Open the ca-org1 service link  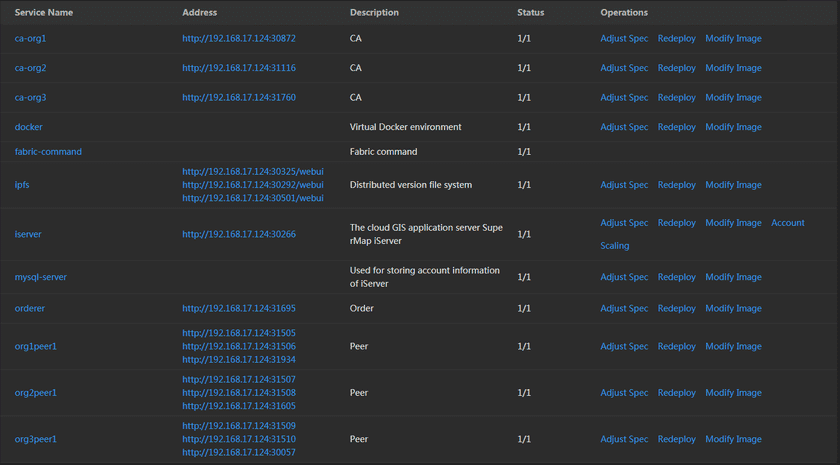[x=31, y=39]
